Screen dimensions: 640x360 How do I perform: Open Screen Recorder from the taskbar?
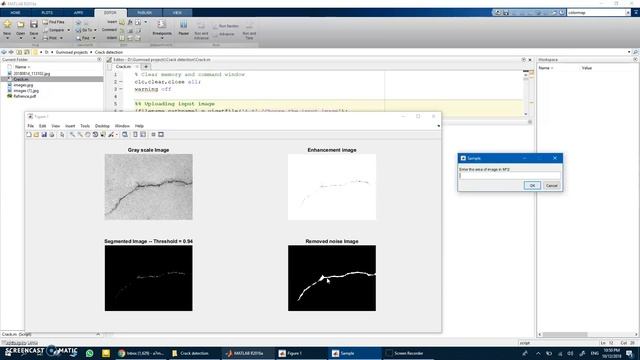pos(408,353)
